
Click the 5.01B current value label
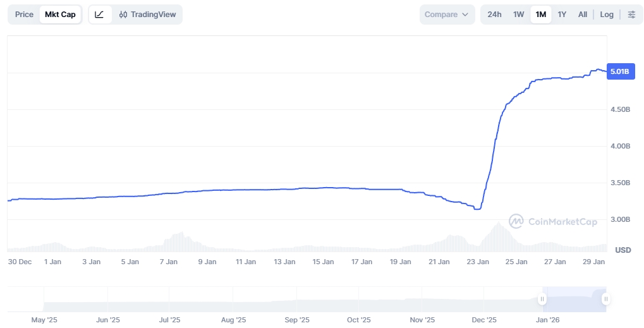(619, 71)
